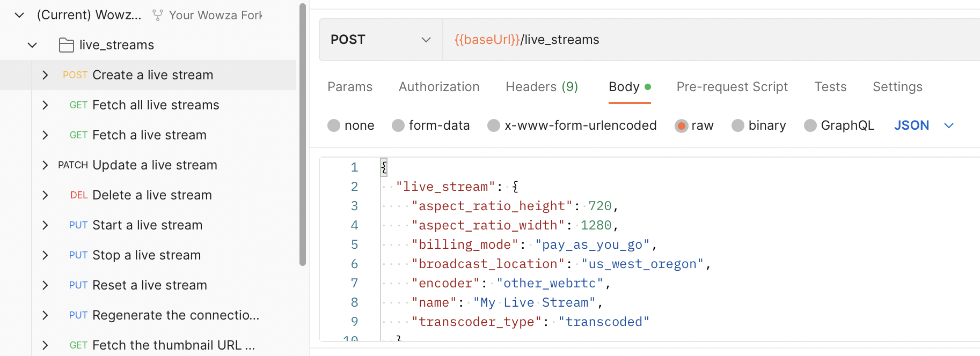Viewport: 980px width, 356px height.
Task: Click the fork icon beside Your Wowza Fork
Action: (157, 15)
